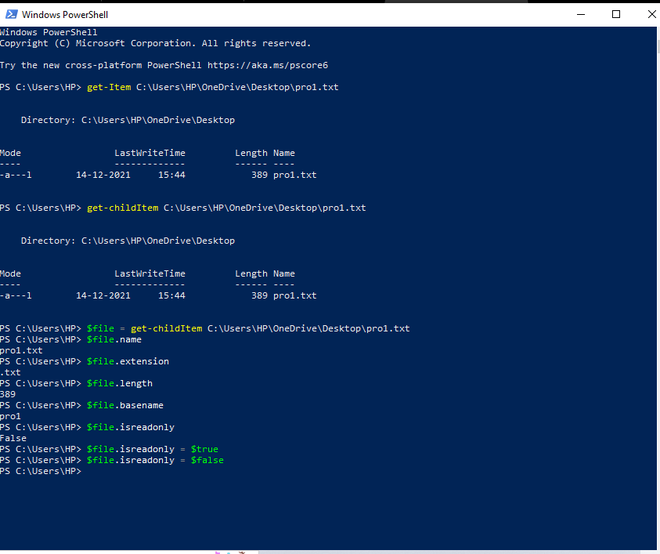Click the first 'LastWriteTime' column header
This screenshot has height=554, width=660.
coord(150,153)
